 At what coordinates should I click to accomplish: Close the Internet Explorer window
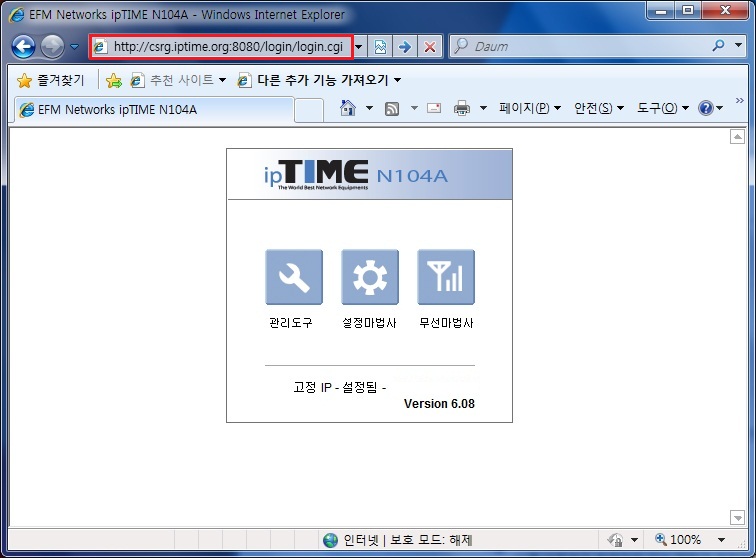coord(725,11)
